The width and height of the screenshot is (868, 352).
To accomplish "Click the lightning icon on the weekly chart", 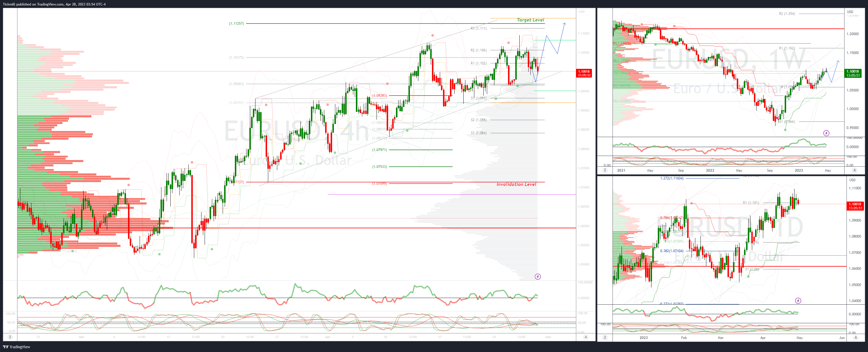I will (826, 133).
